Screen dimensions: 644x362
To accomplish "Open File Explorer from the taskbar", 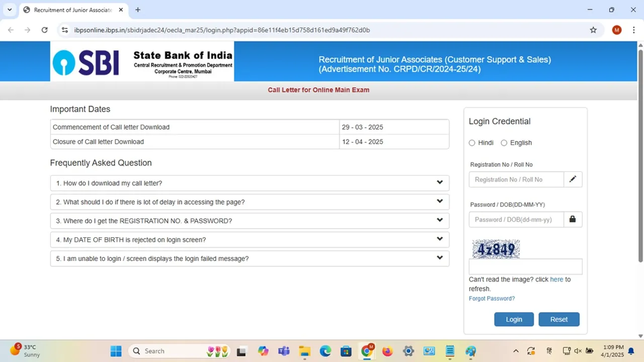I will point(304,351).
